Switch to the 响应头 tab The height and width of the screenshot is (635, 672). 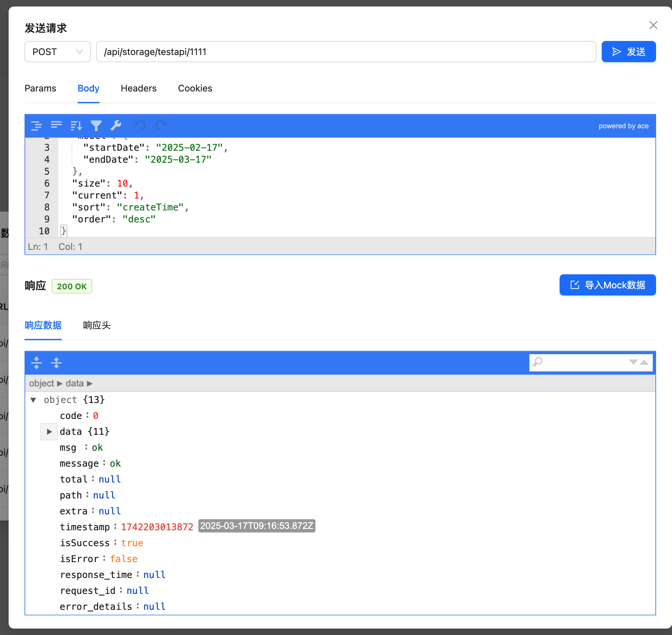(x=97, y=325)
